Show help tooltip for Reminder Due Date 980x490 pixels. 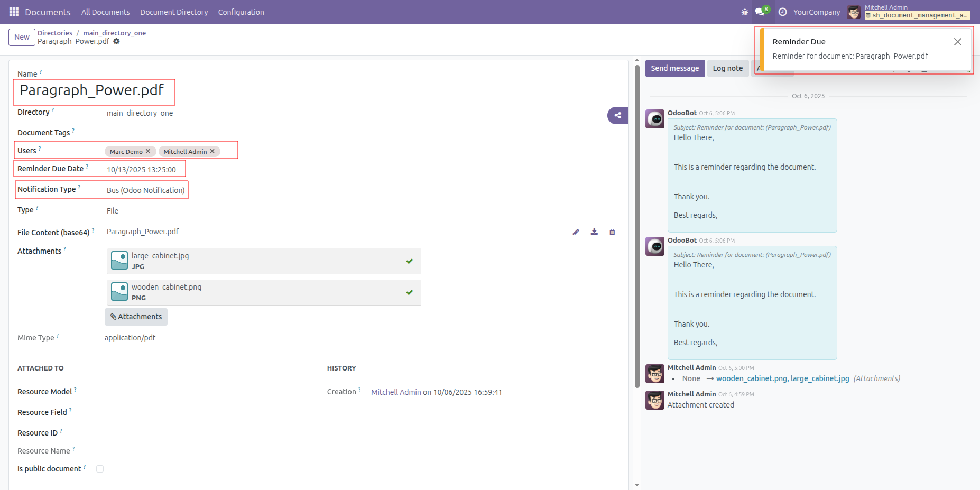click(87, 166)
